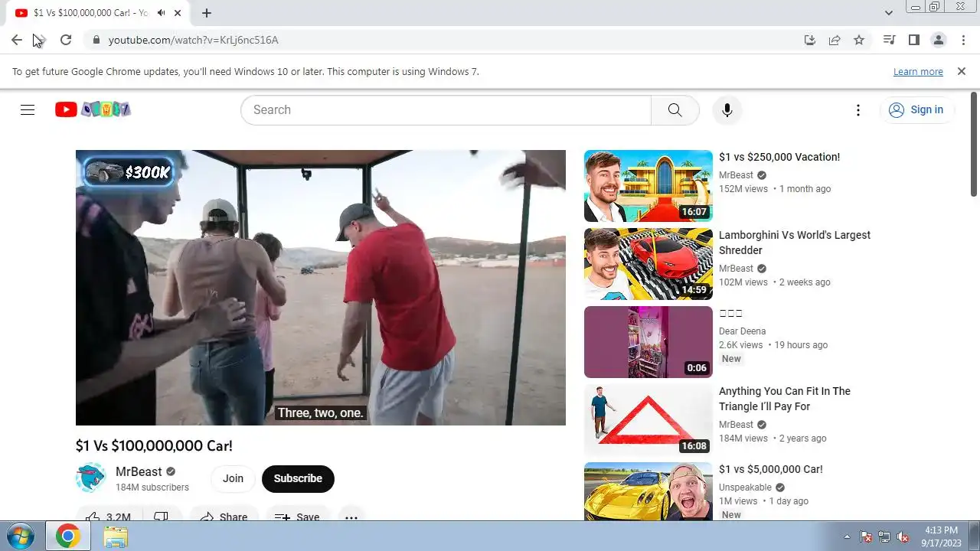Open $1 vs $5,000,000 Car thumbnail

(x=648, y=491)
